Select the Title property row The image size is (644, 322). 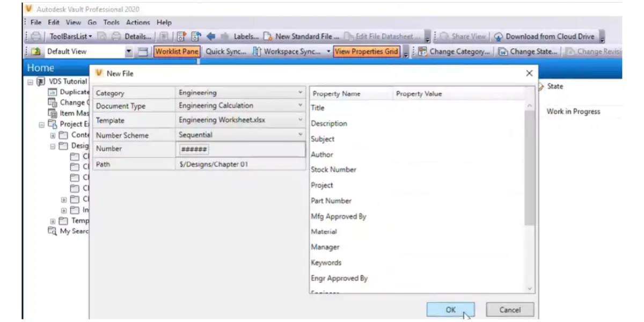(x=417, y=108)
